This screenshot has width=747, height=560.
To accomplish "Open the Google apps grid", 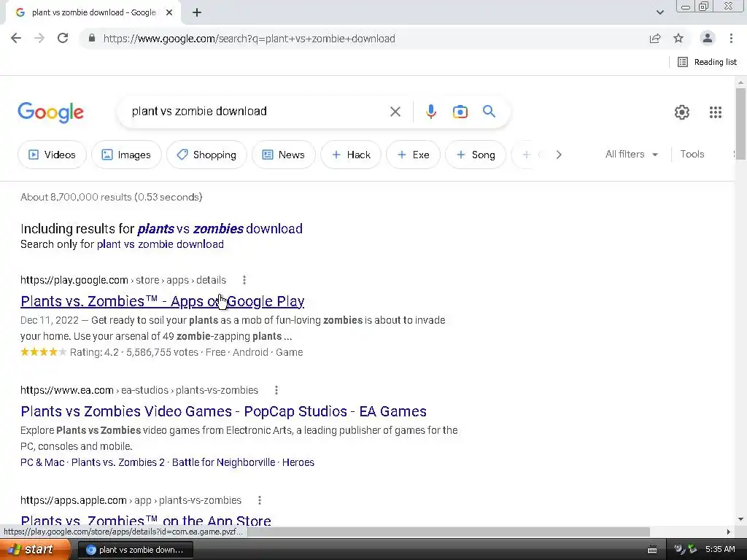I will pyautogui.click(x=716, y=112).
